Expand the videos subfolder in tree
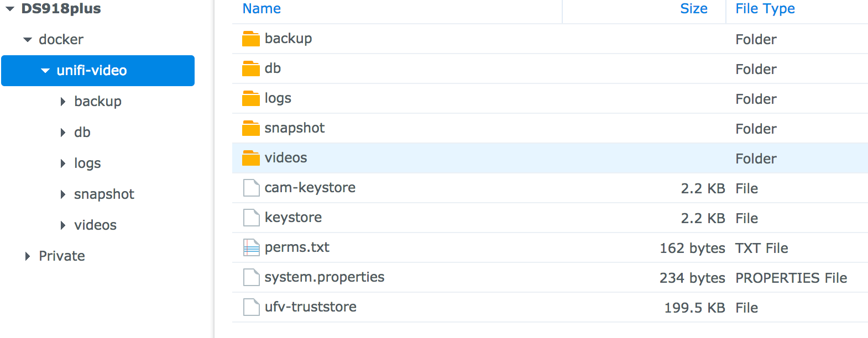The height and width of the screenshot is (338, 868). (x=63, y=225)
